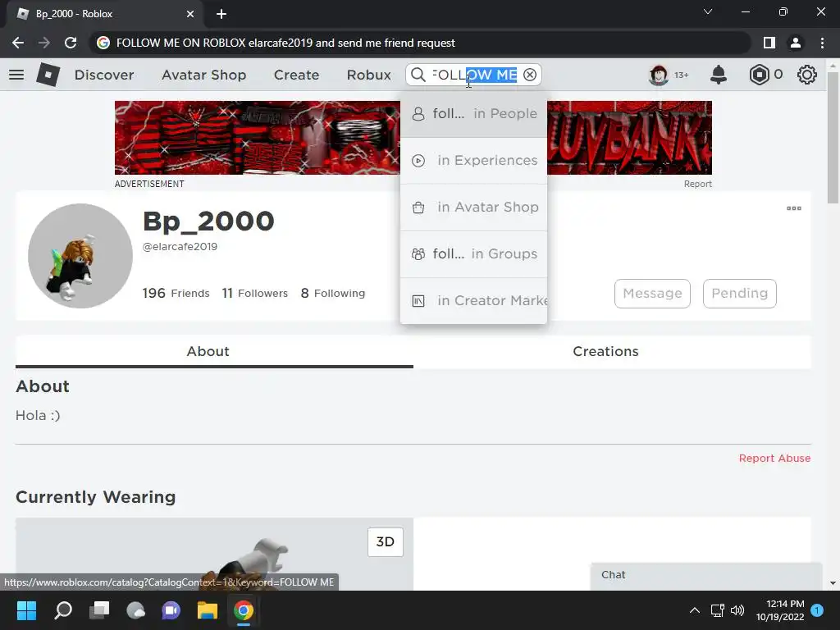Switch to the Creations tab

point(606,351)
